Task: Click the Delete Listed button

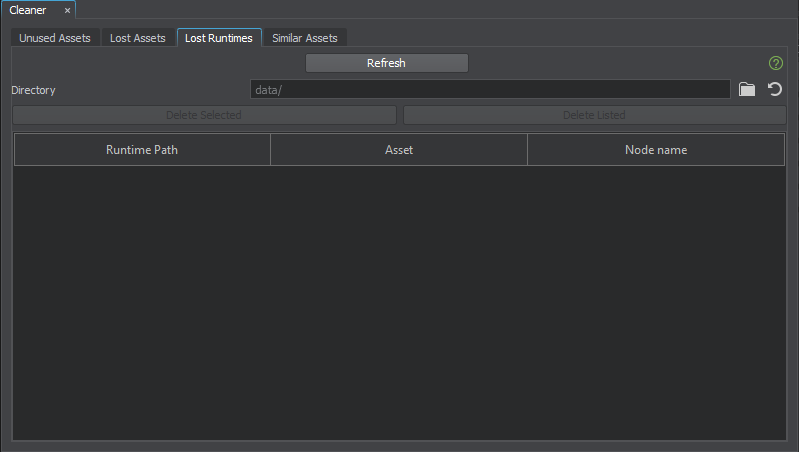Action: pyautogui.click(x=594, y=115)
